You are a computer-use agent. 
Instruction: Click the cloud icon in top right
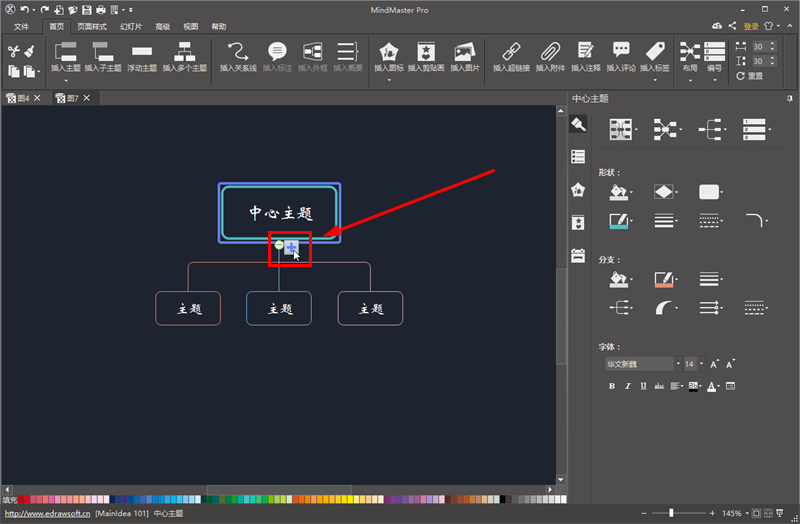coord(717,26)
